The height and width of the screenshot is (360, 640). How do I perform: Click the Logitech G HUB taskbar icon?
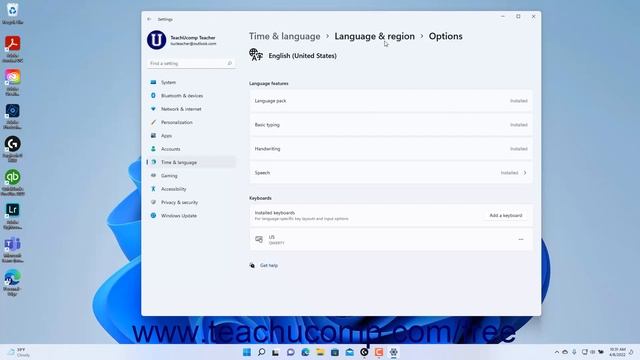point(364,352)
